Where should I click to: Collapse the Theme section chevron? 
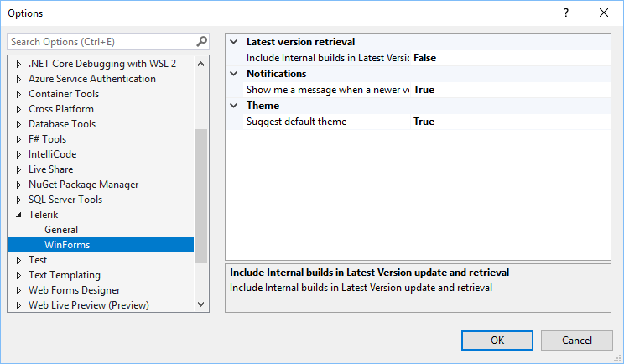(x=234, y=106)
